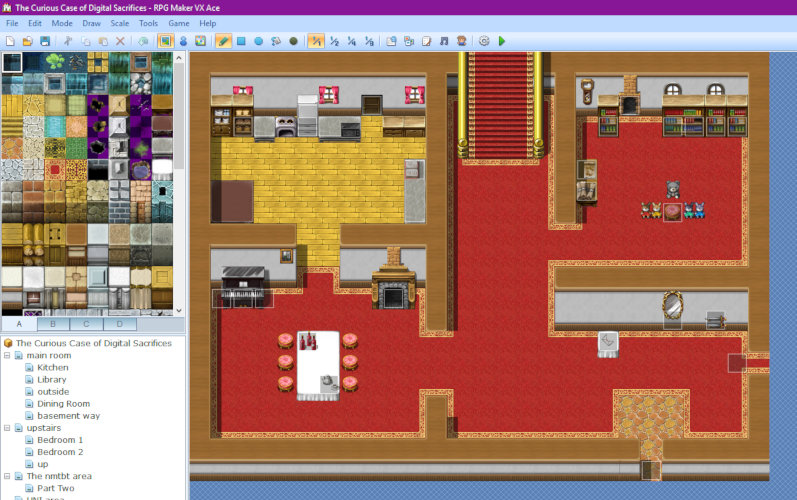
Task: Open the Game menu
Action: point(179,23)
